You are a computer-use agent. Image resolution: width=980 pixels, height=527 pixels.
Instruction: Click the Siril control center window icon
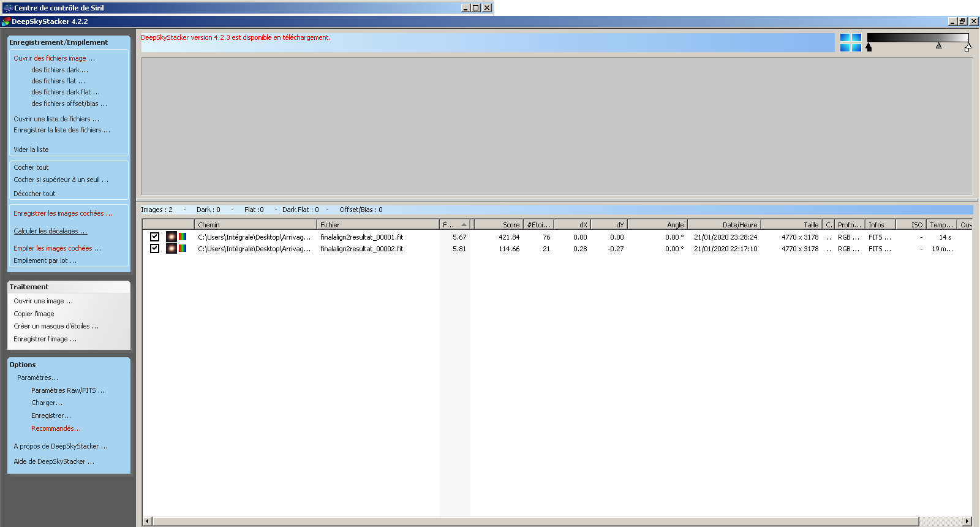pos(8,8)
